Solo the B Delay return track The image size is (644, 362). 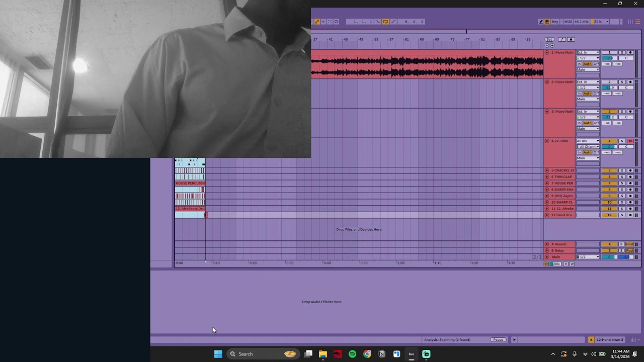pyautogui.click(x=621, y=250)
